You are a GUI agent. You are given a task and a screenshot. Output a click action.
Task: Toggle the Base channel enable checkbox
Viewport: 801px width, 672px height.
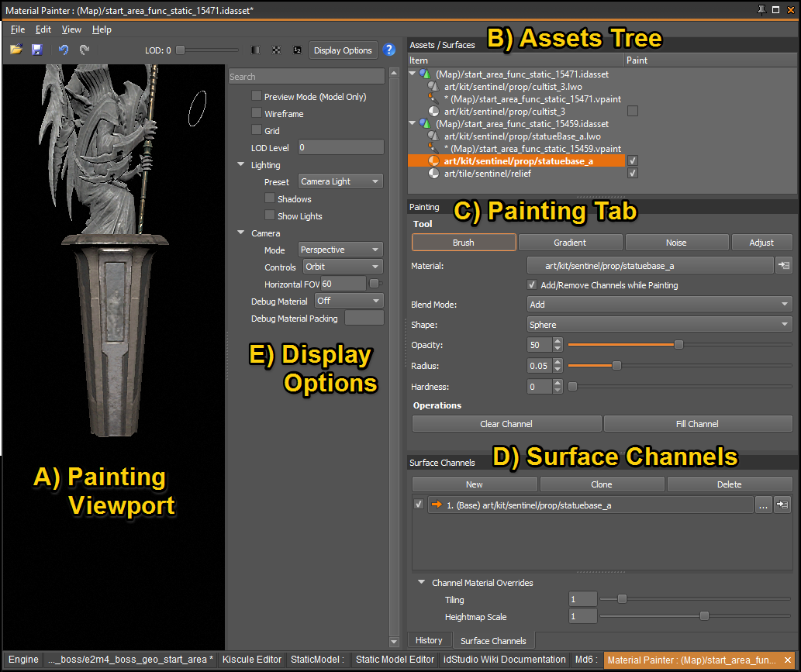(419, 504)
